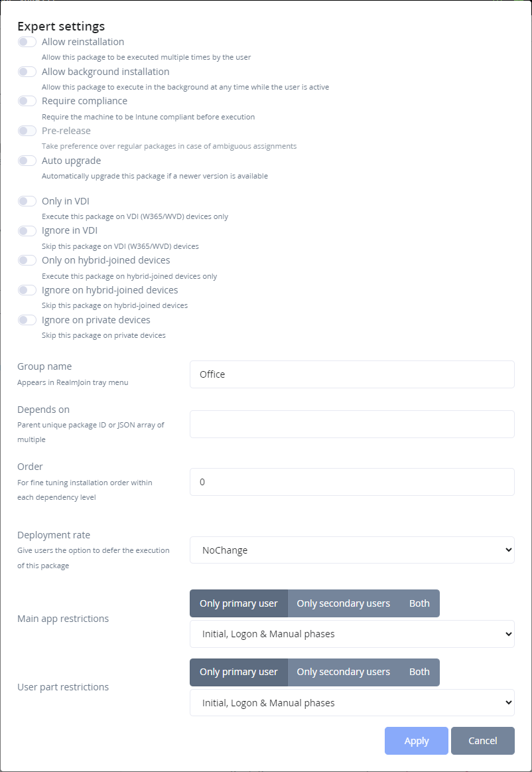Select Only secondary users for Main app
This screenshot has height=772, width=532.
(x=343, y=603)
